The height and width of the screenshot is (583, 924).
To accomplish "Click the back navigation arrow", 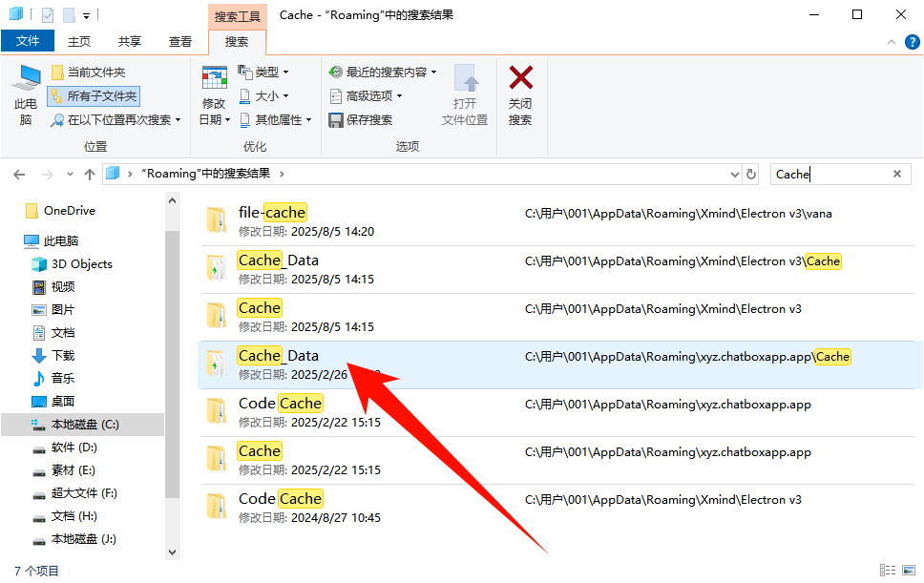I will [x=19, y=175].
